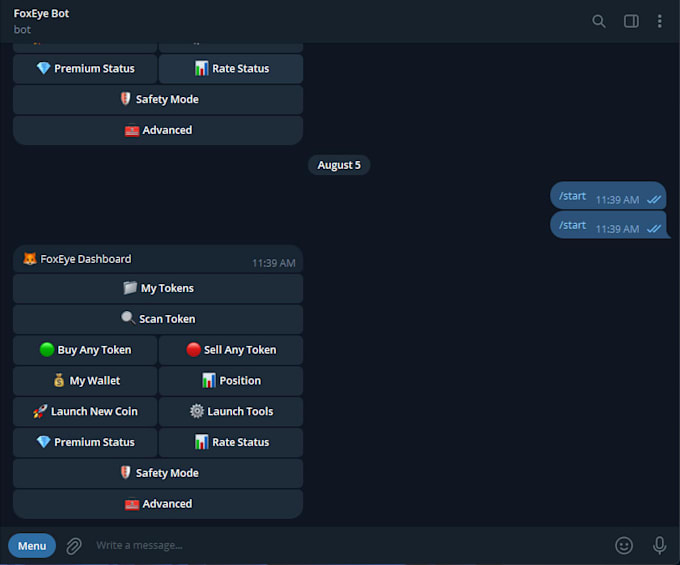Choose Buy Any Token button
680x565 pixels.
coord(85,350)
